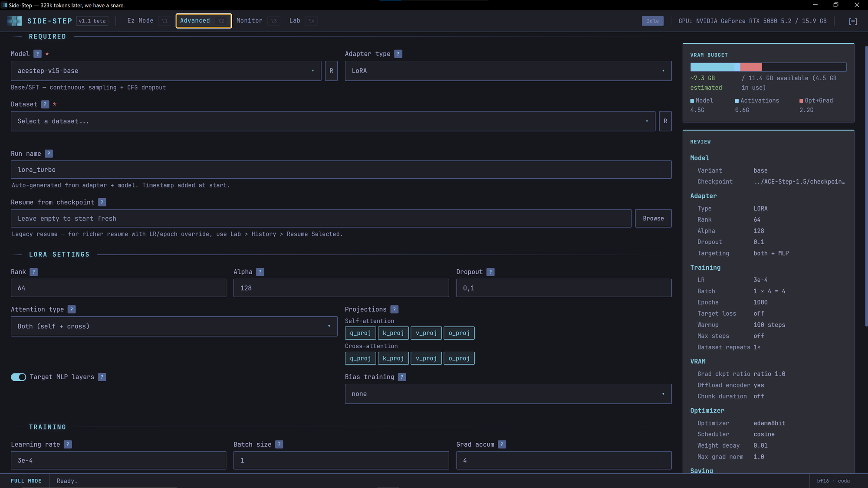
Task: Open the Model dropdown acestep-v15-base
Action: (x=165, y=71)
